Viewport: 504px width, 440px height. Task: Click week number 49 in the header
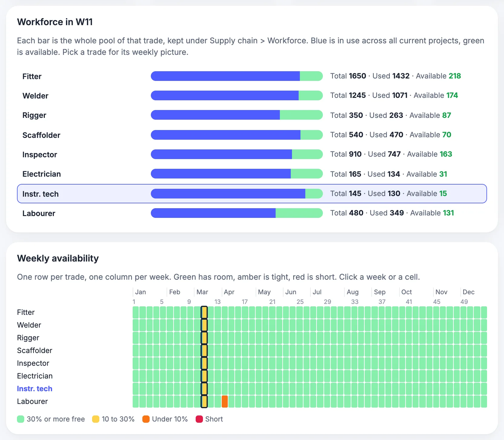pyautogui.click(x=464, y=302)
